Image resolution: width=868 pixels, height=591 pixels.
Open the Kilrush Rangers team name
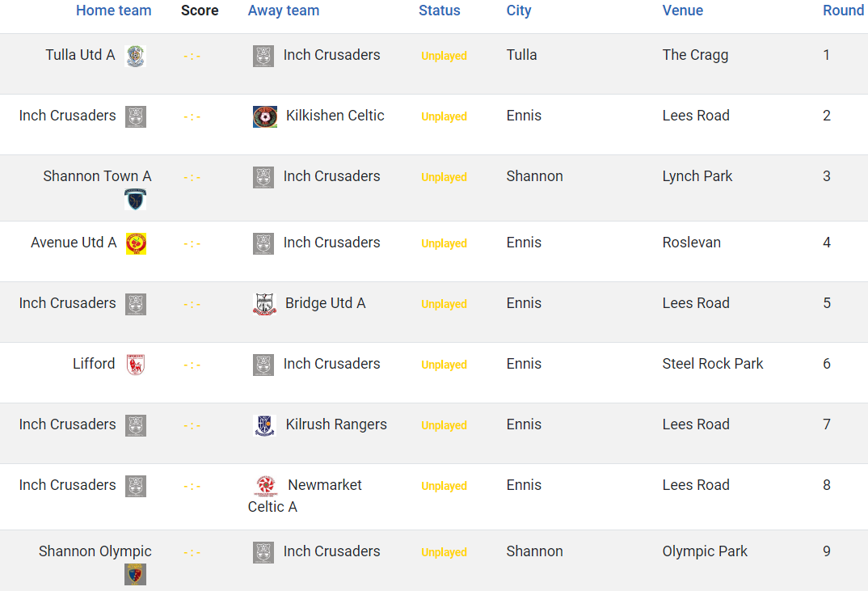point(336,424)
